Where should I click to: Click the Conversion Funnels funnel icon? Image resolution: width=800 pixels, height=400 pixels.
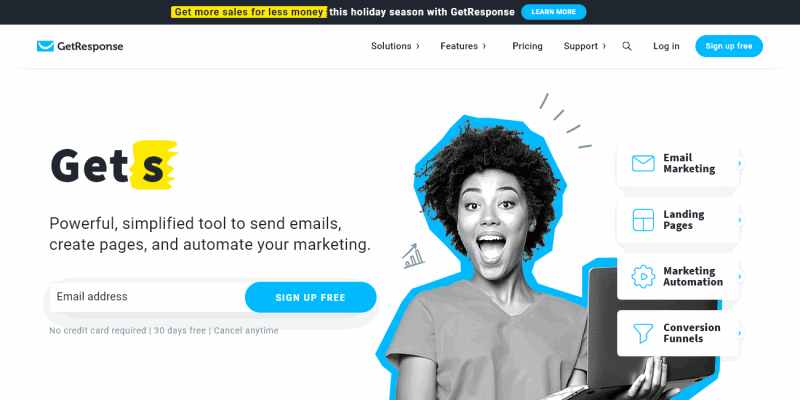[643, 333]
